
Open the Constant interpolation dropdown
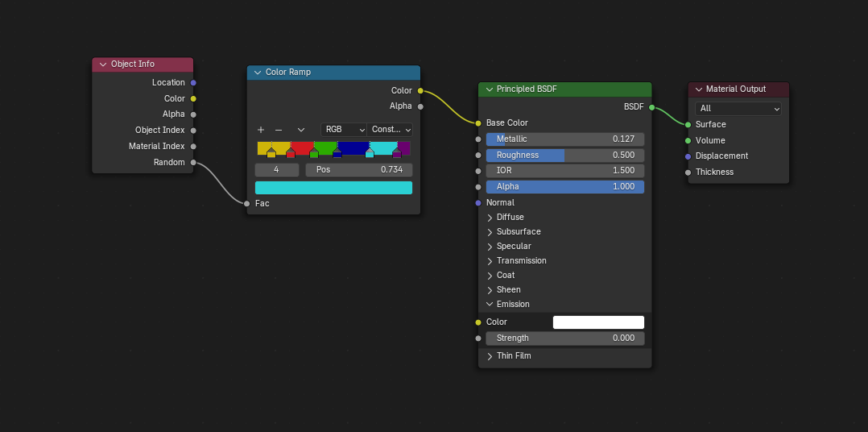pos(391,130)
